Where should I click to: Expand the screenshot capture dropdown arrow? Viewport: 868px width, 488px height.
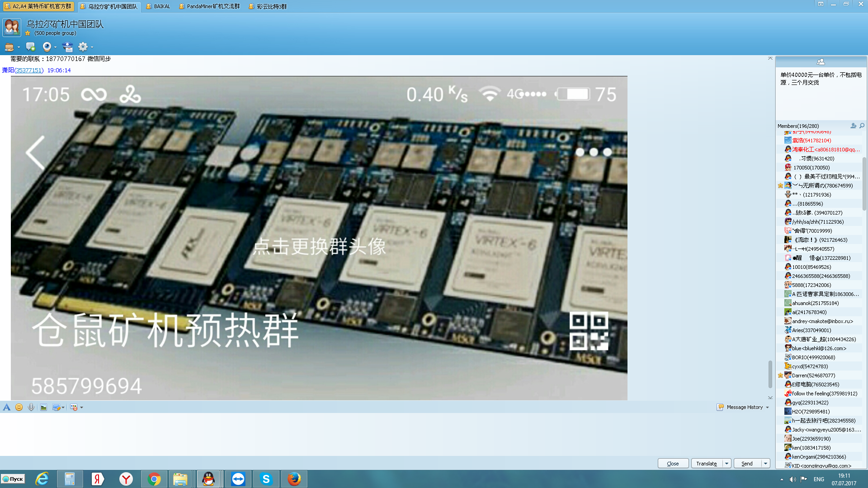pos(63,408)
